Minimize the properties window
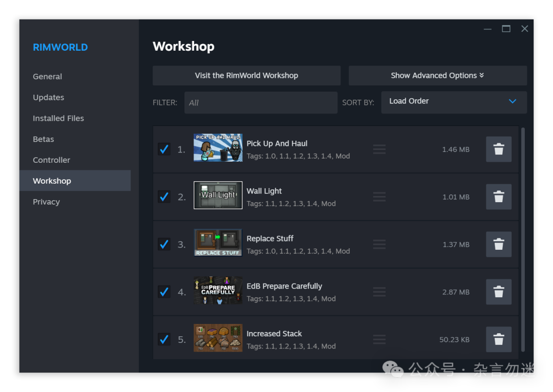 tap(487, 29)
